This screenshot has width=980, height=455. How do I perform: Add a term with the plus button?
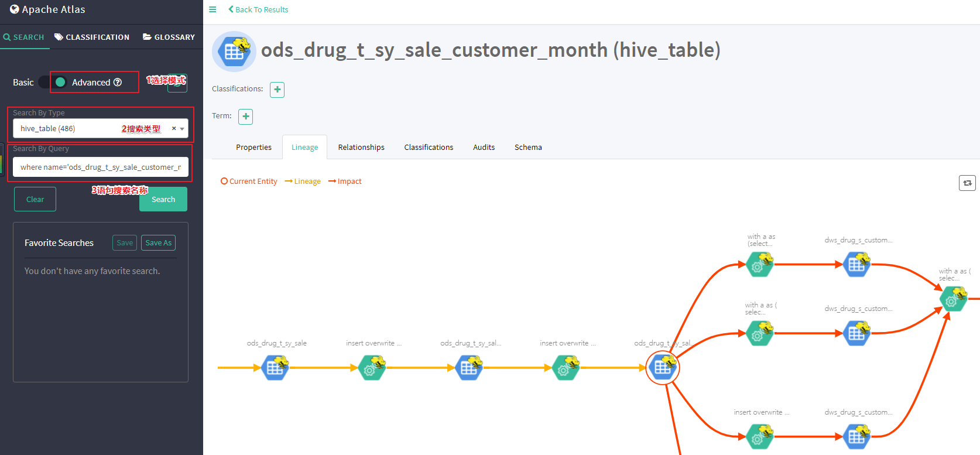click(x=246, y=117)
